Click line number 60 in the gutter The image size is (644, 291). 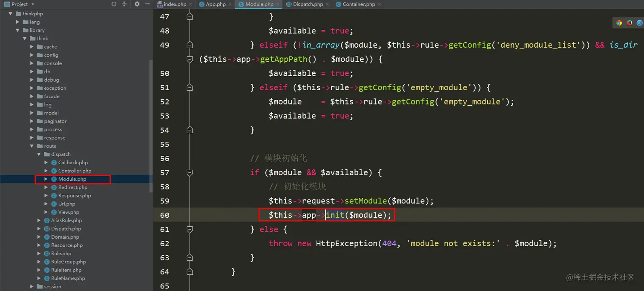pyautogui.click(x=164, y=215)
